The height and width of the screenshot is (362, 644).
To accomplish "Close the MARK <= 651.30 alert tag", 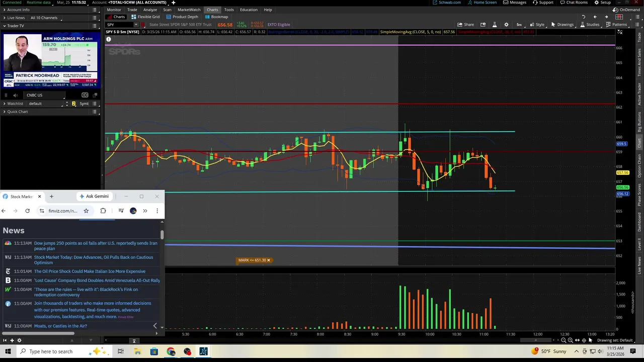I will pos(268,260).
